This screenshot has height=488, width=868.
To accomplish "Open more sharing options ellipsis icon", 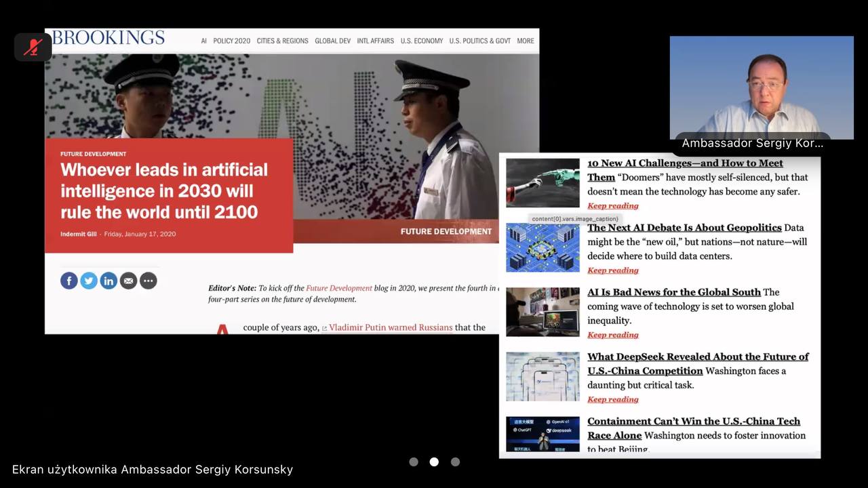I will pyautogui.click(x=149, y=281).
